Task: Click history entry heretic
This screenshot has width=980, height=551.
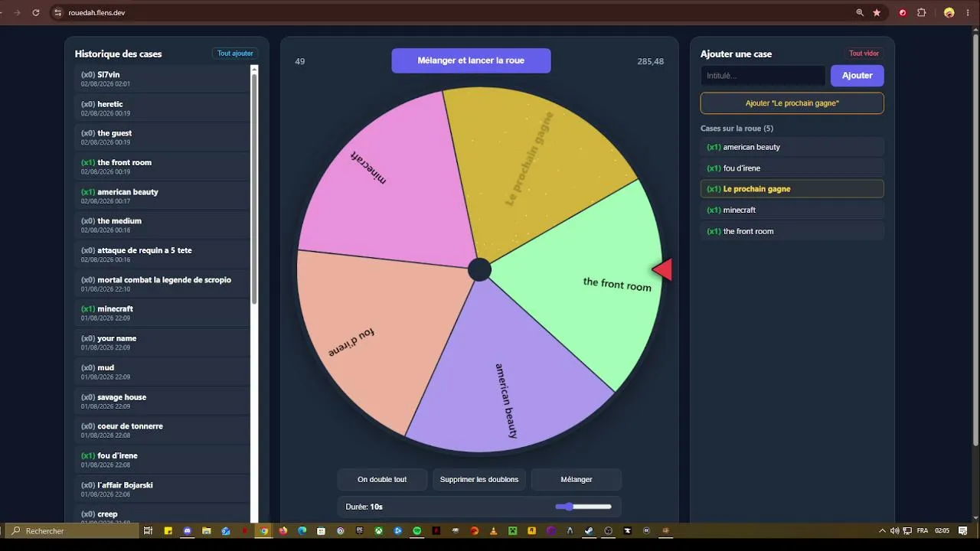Action: point(162,108)
